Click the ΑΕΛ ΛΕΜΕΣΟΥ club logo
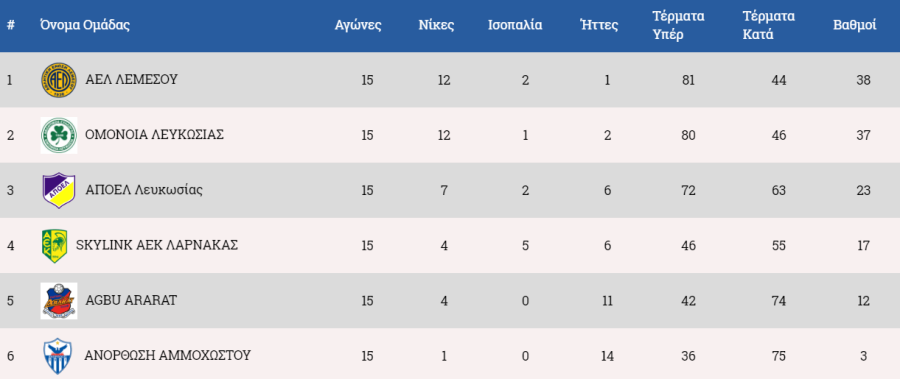This screenshot has width=900, height=379. (59, 80)
